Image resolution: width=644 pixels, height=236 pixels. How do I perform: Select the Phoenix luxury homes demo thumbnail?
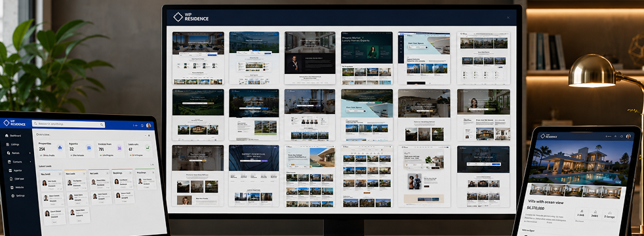367,58
